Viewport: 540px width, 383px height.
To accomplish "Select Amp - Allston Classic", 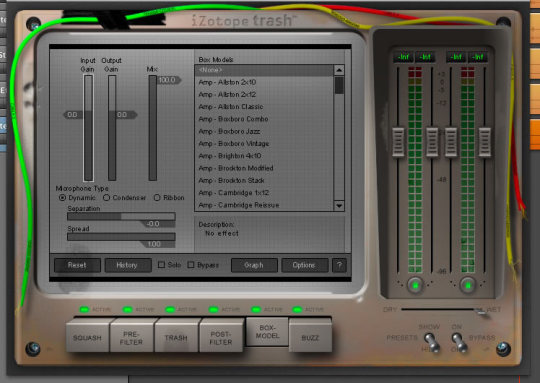I will (x=264, y=107).
